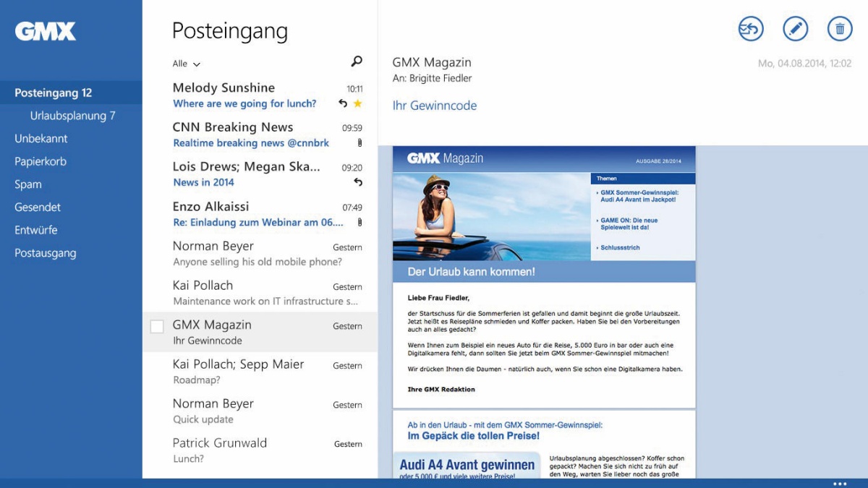This screenshot has height=488, width=868.
Task: Click attachment clip on CNN Breaking News
Action: [359, 143]
